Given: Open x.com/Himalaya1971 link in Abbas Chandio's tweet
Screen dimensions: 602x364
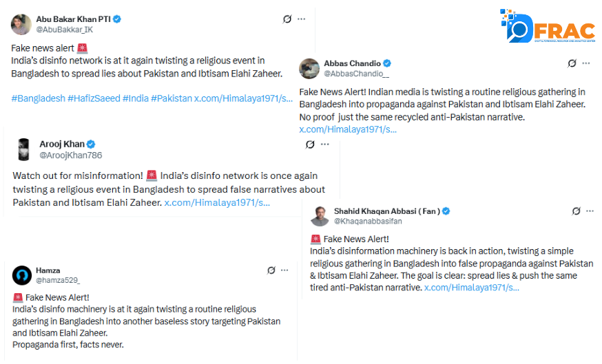Looking at the screenshot, I should [x=347, y=129].
